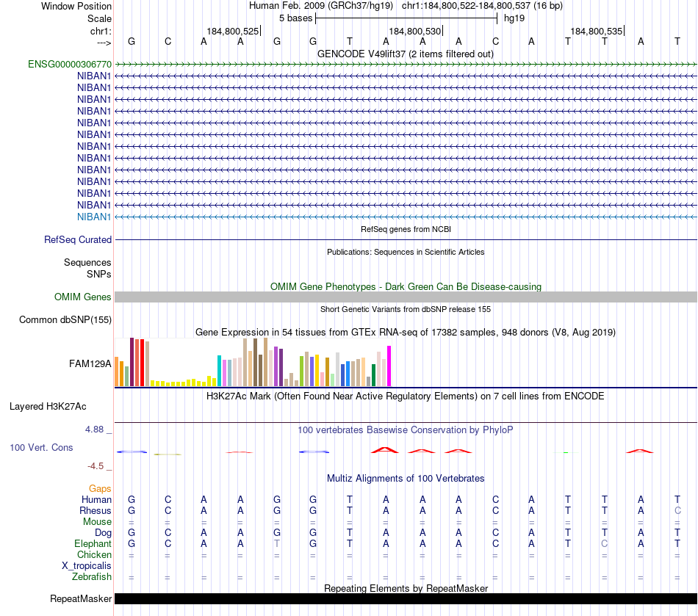
Task: Click the cyan bar in GTEx chart
Action: coord(219,371)
